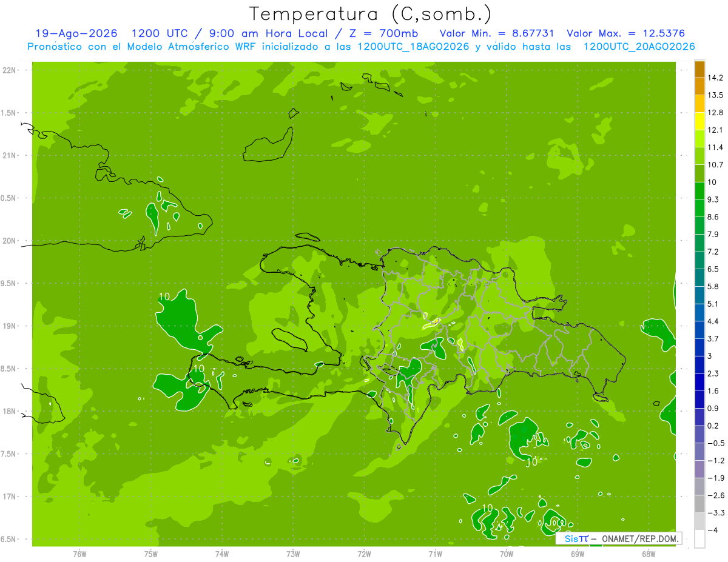
Task: Click the 'SisTT - ONAMET/REP.DOM.' logo box
Action: pyautogui.click(x=618, y=538)
